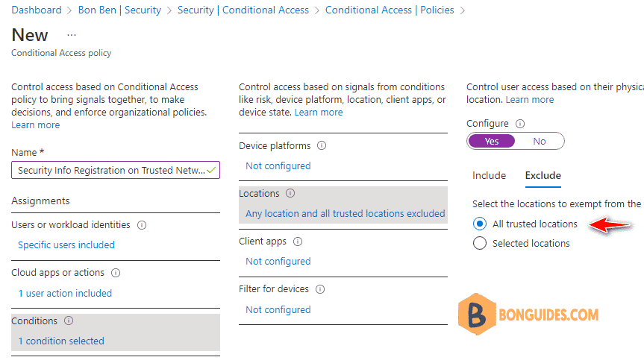Open 1 user action included link

point(65,293)
